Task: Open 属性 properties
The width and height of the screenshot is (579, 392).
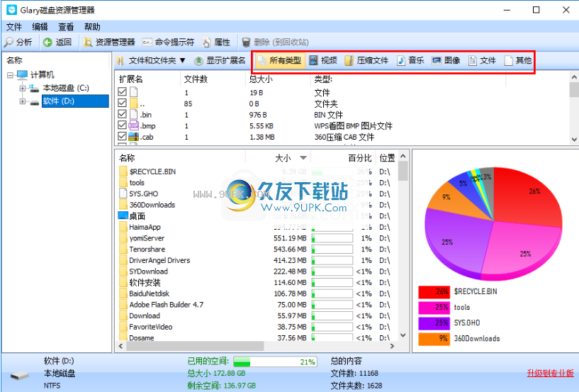Action: pyautogui.click(x=216, y=42)
